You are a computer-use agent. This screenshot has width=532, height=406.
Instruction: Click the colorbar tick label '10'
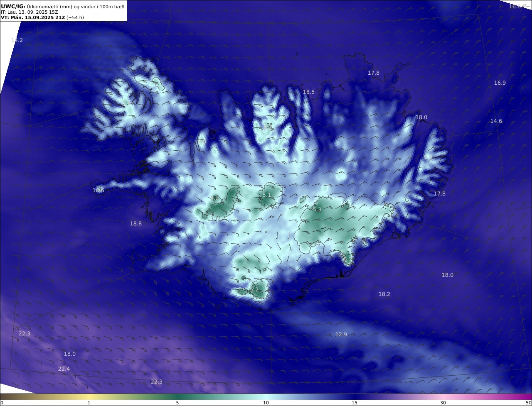pos(266,403)
